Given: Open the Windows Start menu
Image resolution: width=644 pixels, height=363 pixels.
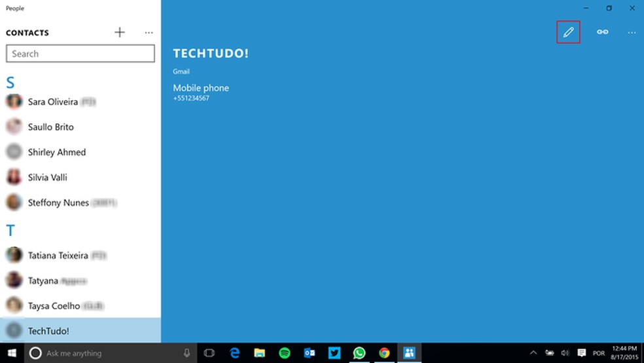Looking at the screenshot, I should [12, 353].
